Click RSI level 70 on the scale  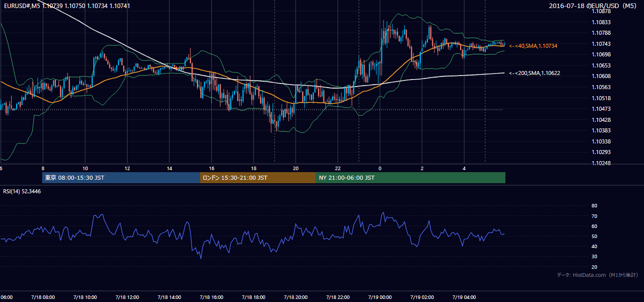tap(594, 216)
